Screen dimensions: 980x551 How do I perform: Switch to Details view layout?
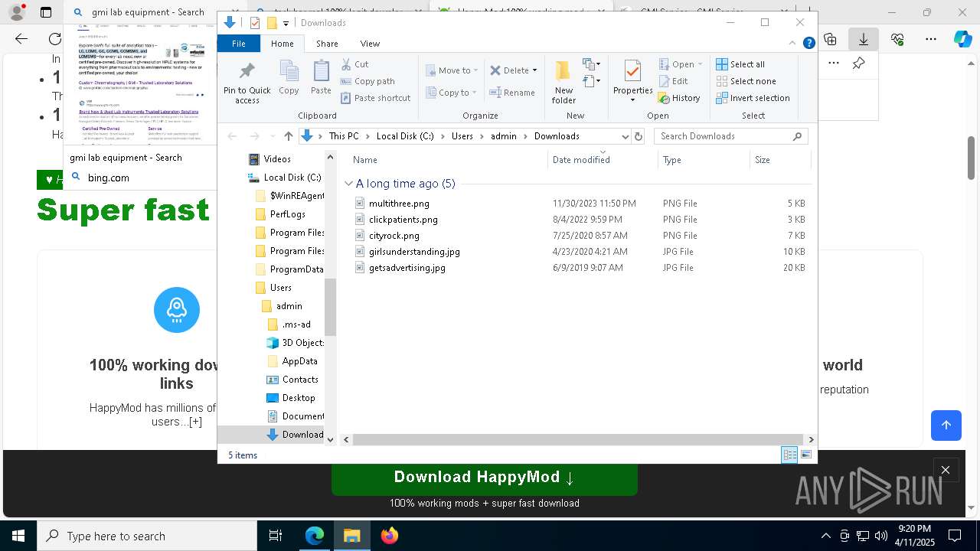pos(789,455)
